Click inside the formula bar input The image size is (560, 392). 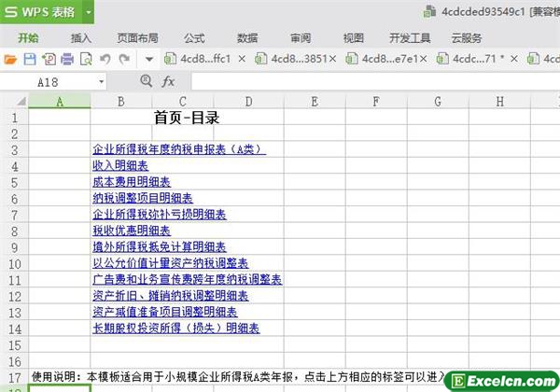coord(375,82)
